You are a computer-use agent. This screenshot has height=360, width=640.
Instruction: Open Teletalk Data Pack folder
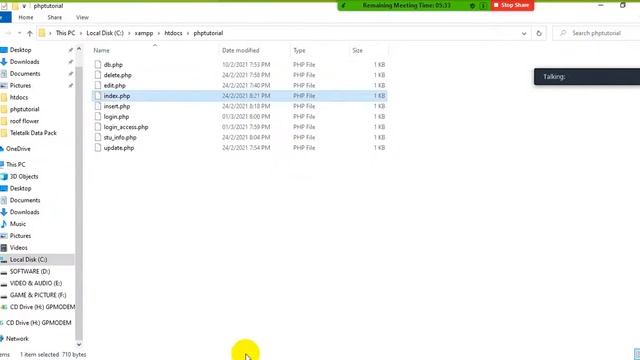point(33,133)
